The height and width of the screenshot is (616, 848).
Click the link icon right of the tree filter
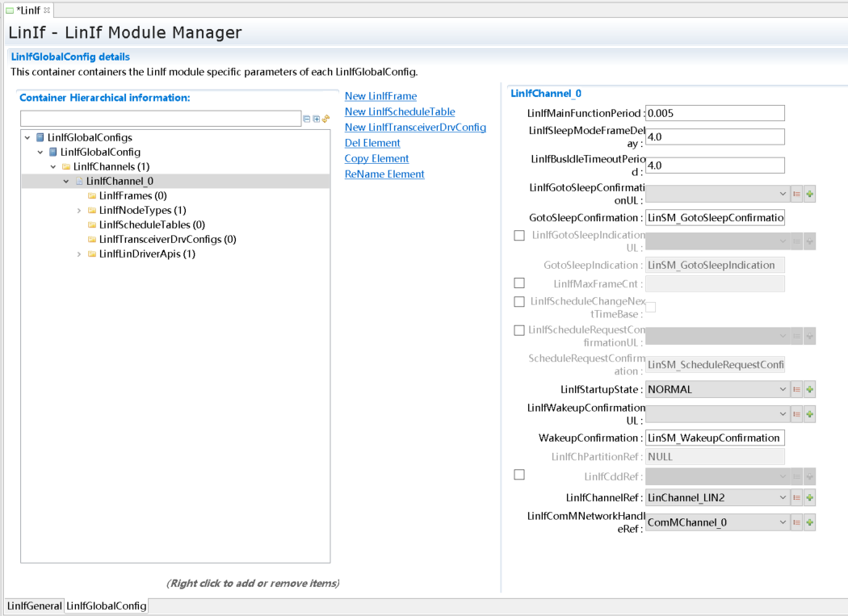coord(326,119)
